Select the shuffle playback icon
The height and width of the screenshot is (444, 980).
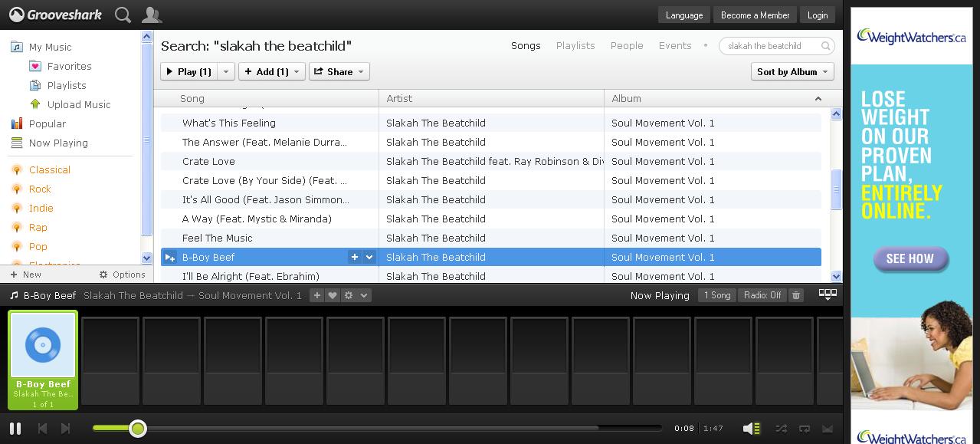coord(782,429)
